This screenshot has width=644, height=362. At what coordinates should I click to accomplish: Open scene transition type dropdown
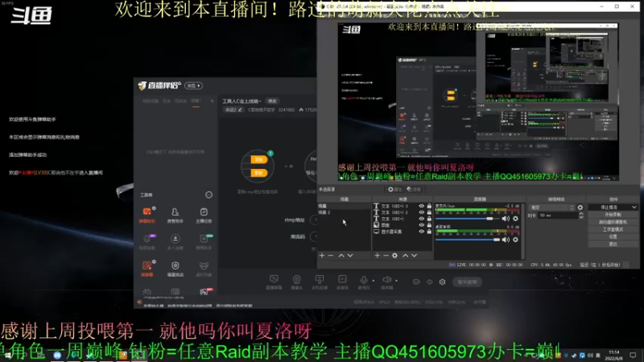pyautogui.click(x=551, y=208)
